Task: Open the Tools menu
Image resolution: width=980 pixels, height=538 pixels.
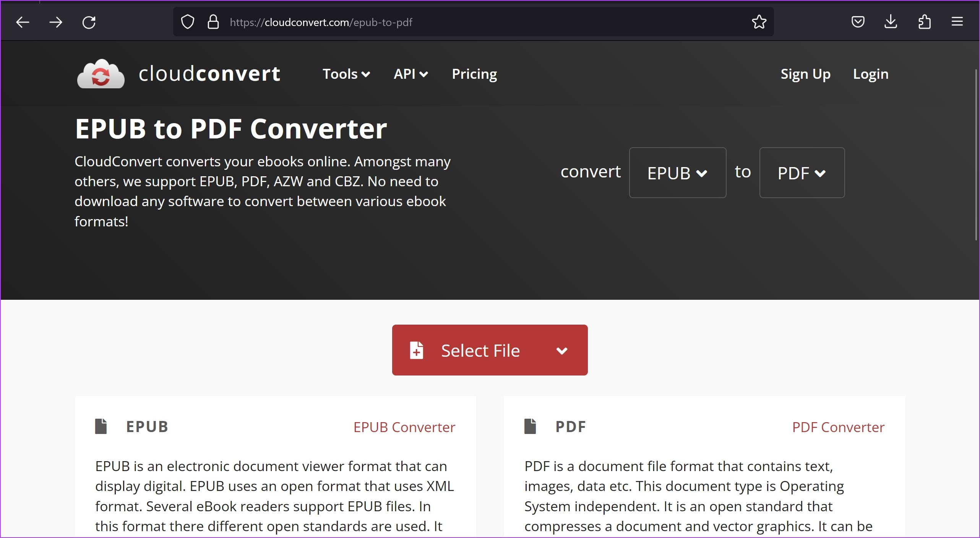Action: coord(346,74)
